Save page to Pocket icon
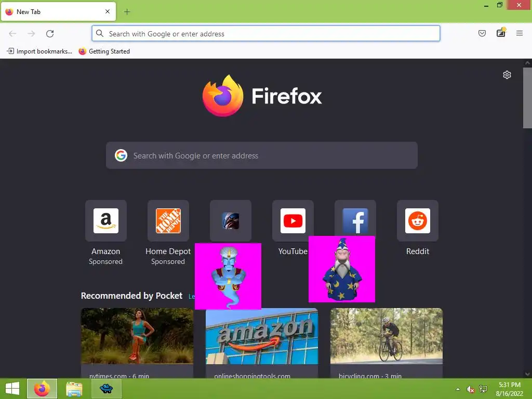 point(482,33)
